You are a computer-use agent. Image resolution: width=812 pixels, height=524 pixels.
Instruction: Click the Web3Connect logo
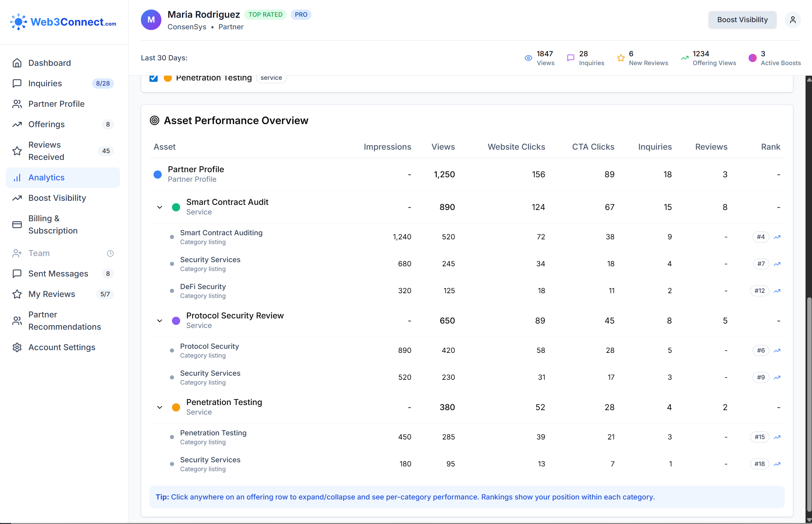63,22
